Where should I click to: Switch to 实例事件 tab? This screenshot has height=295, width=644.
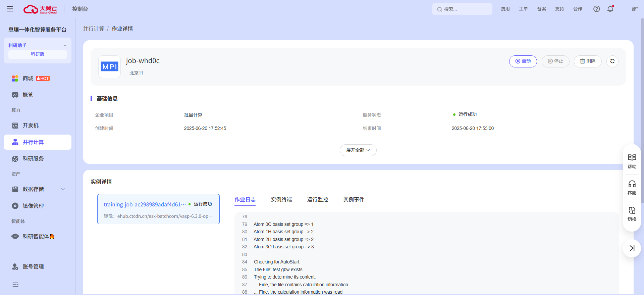tap(354, 199)
